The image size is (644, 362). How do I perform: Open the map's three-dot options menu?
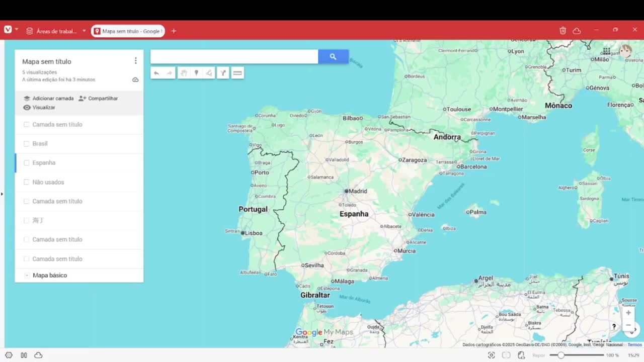[135, 61]
